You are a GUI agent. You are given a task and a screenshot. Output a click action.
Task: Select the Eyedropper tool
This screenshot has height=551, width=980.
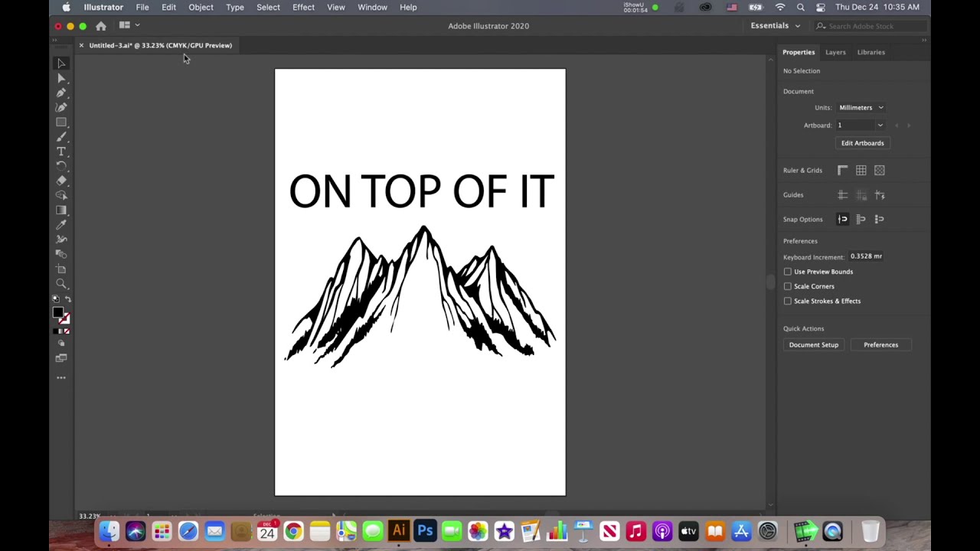pos(61,225)
